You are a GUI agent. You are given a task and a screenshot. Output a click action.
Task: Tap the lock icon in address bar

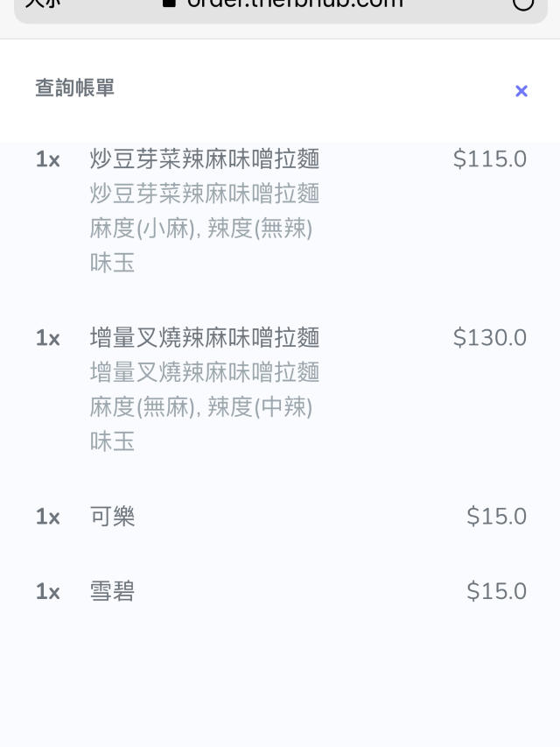click(170, 4)
